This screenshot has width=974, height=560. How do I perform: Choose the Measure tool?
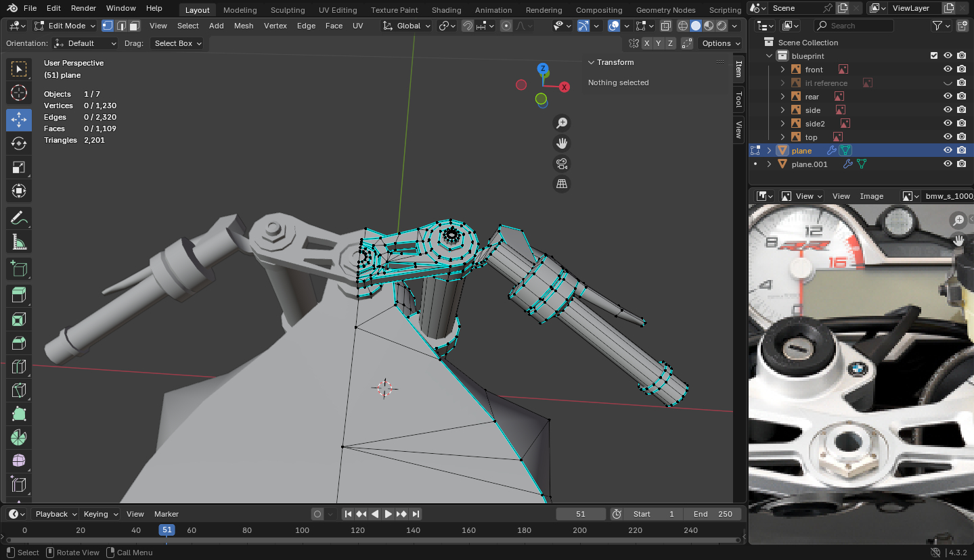19,242
